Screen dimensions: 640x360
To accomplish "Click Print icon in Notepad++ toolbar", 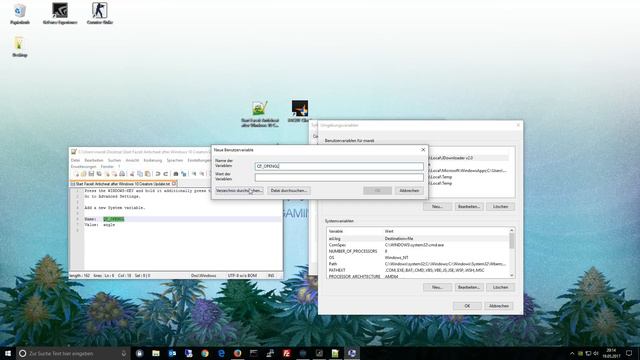I will [x=122, y=174].
